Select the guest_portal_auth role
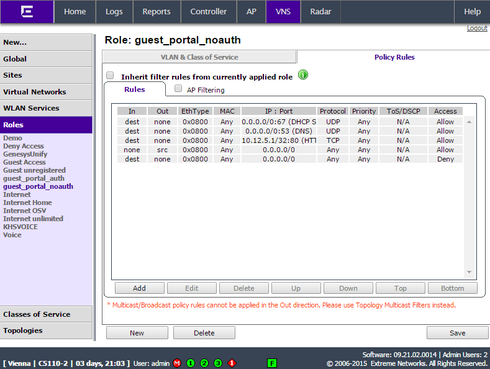Image resolution: width=490 pixels, height=369 pixels. 34,178
